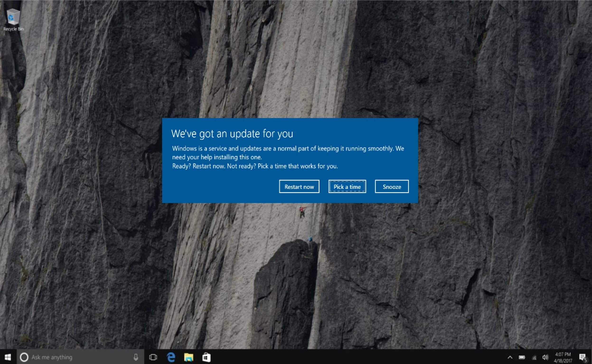Open the Recycle Bin desktop icon
Viewport: 592px width, 364px height.
[x=13, y=20]
